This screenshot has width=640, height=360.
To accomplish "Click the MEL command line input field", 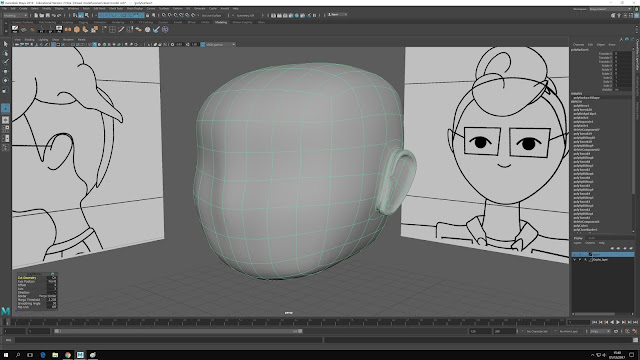I will coord(168,340).
